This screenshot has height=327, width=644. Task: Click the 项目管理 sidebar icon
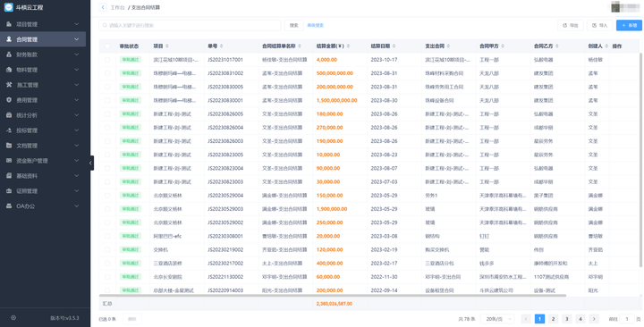pos(9,24)
